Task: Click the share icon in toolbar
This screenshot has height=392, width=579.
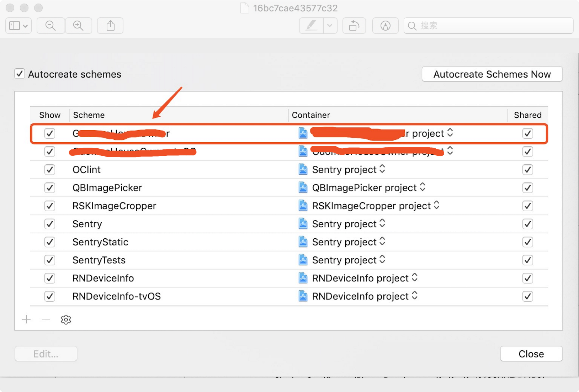Action: click(110, 26)
